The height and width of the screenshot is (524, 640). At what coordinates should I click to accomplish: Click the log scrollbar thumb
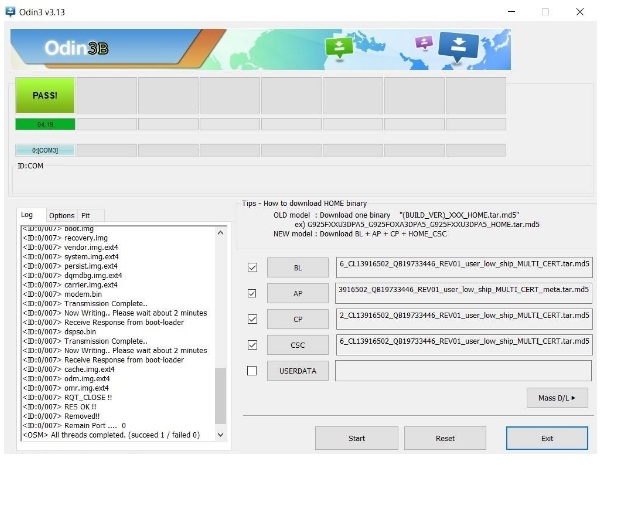220,396
